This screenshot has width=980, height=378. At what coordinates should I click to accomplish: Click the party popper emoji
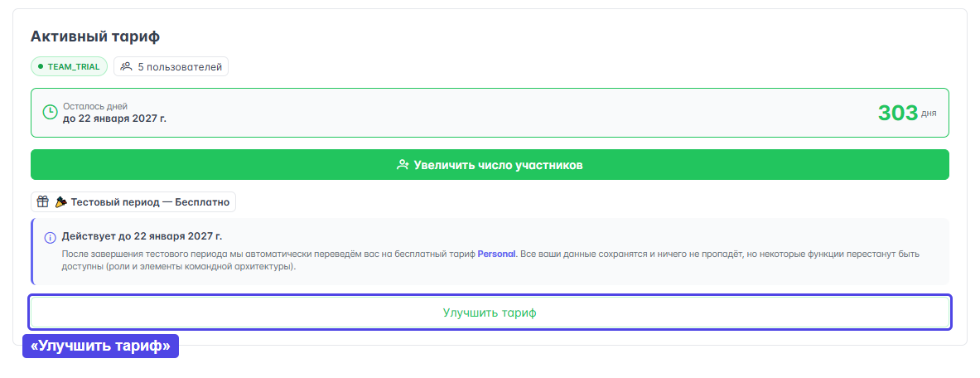tap(60, 201)
